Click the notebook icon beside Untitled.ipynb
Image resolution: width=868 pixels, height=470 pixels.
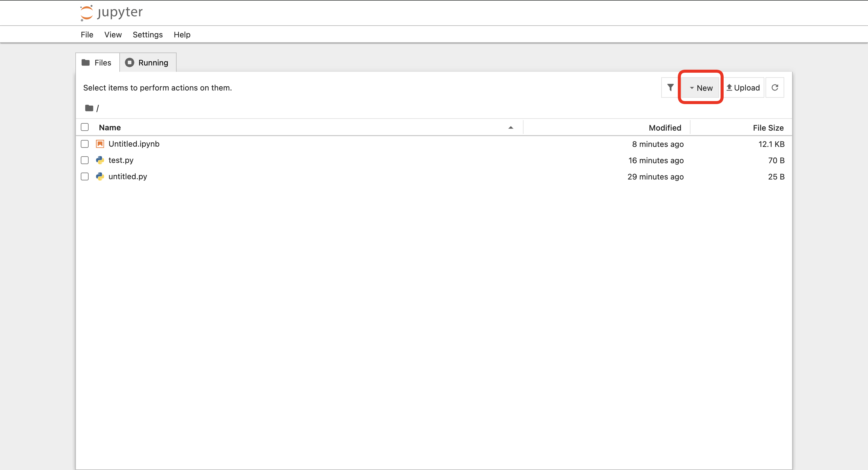pyautogui.click(x=100, y=144)
